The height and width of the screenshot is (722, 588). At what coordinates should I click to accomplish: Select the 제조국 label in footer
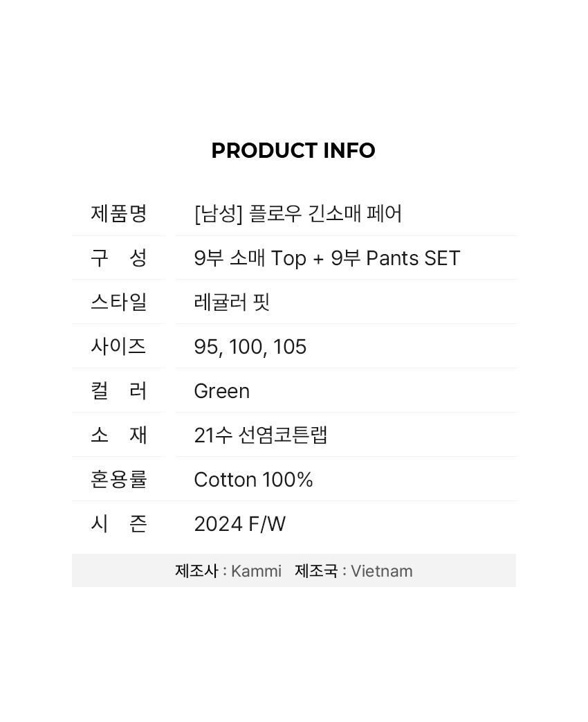[x=317, y=571]
